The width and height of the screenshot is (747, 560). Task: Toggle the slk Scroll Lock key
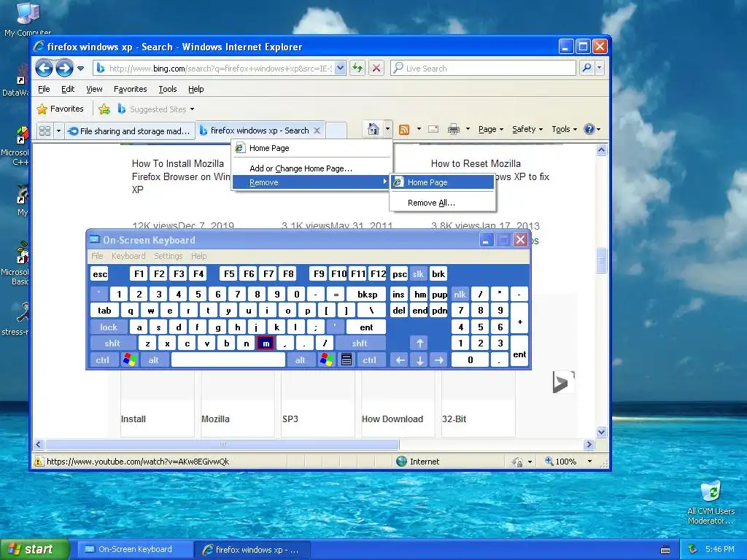(418, 274)
